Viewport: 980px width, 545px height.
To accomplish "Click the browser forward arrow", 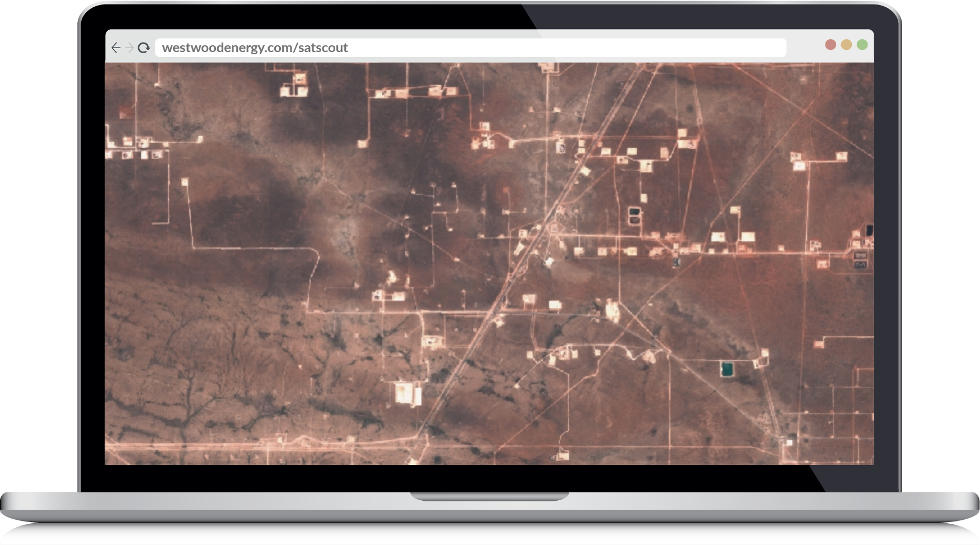I will pyautogui.click(x=129, y=48).
